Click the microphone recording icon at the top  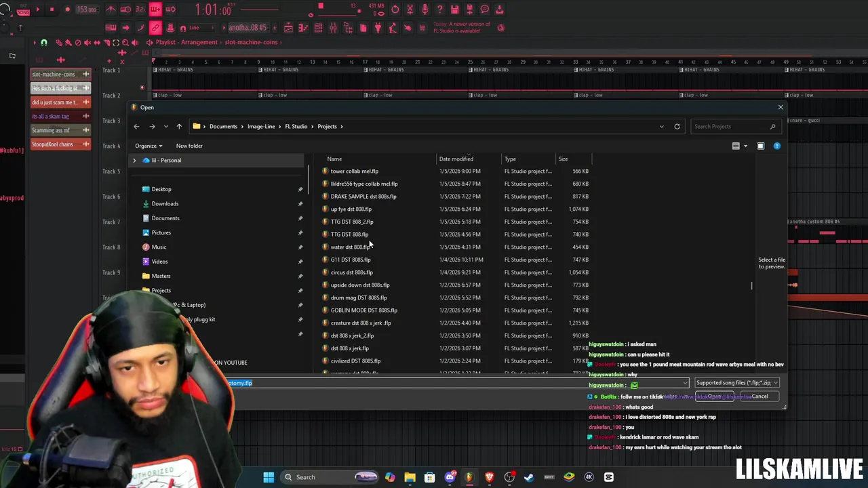click(425, 9)
